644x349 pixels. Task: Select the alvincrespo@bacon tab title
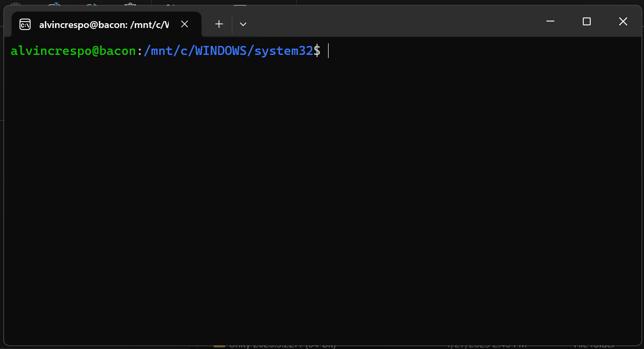(x=103, y=24)
